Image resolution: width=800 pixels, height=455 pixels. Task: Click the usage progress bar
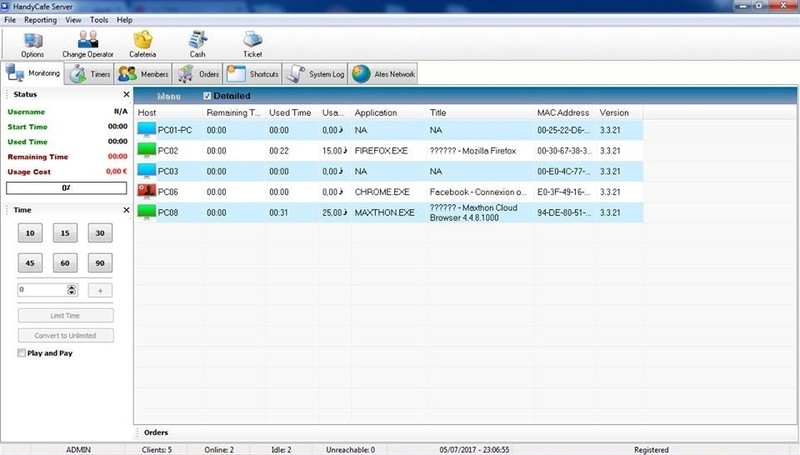(66, 188)
